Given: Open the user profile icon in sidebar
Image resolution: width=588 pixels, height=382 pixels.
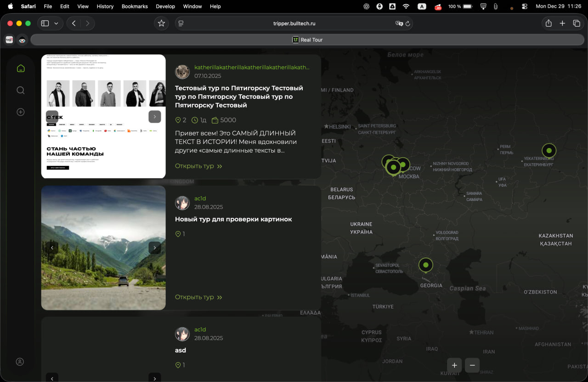Looking at the screenshot, I should coord(20,362).
